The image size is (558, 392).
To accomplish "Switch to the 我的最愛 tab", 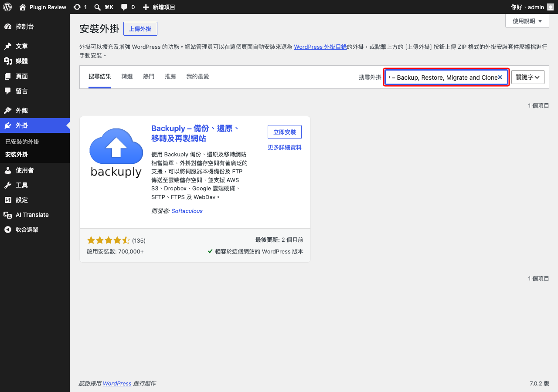I will coord(197,77).
